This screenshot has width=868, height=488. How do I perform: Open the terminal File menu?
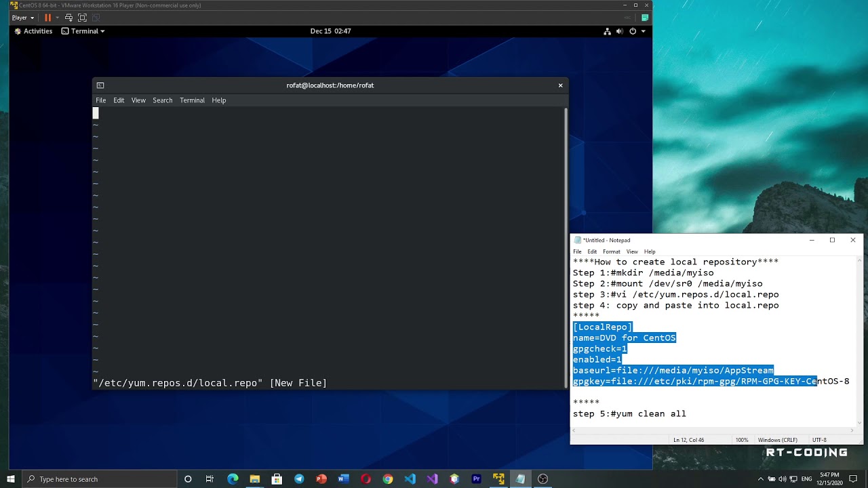(x=100, y=100)
